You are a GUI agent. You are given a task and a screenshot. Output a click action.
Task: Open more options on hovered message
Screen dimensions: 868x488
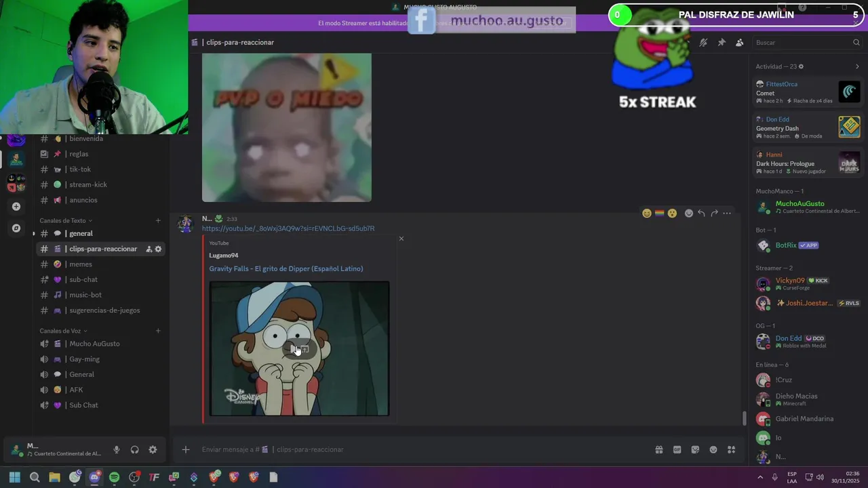coord(727,213)
